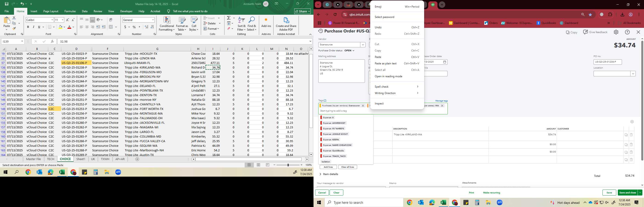Click the Increase Indent icon

pyautogui.click(x=104, y=27)
